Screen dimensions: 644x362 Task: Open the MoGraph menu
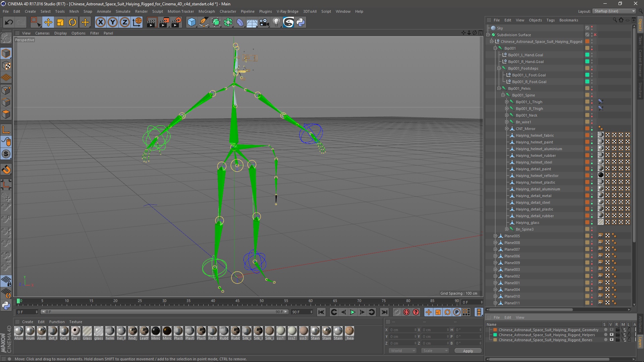pos(207,11)
